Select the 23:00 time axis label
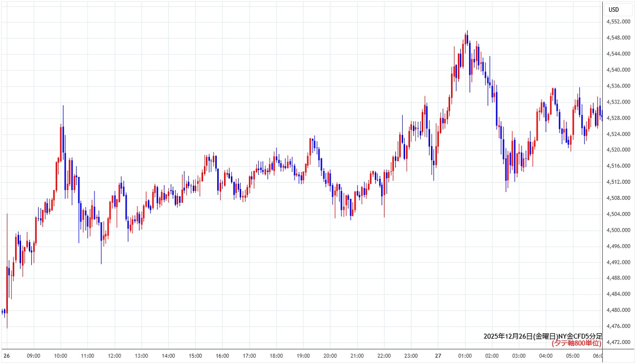This screenshot has height=364, width=636. click(411, 356)
